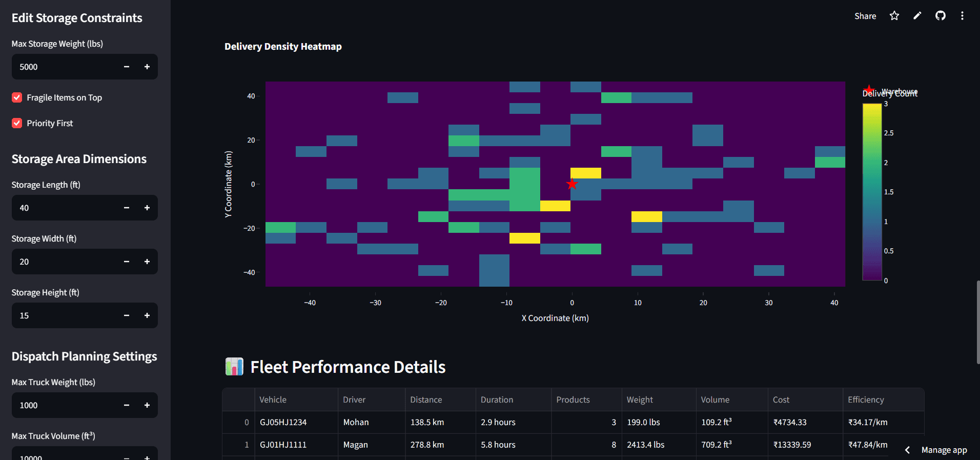Sort table by Efficiency column header
980x460 pixels.
click(883, 399)
